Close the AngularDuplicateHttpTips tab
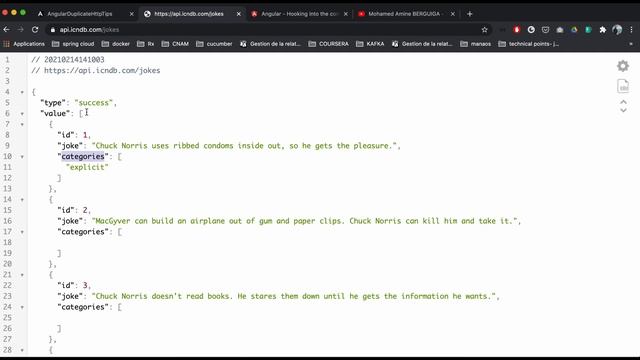 click(x=131, y=14)
